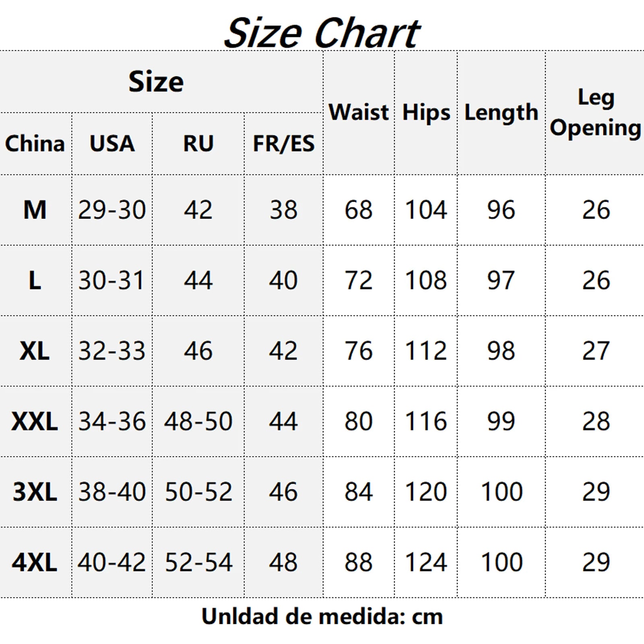Click the Size Chart title
644x644 pixels.
(322, 33)
